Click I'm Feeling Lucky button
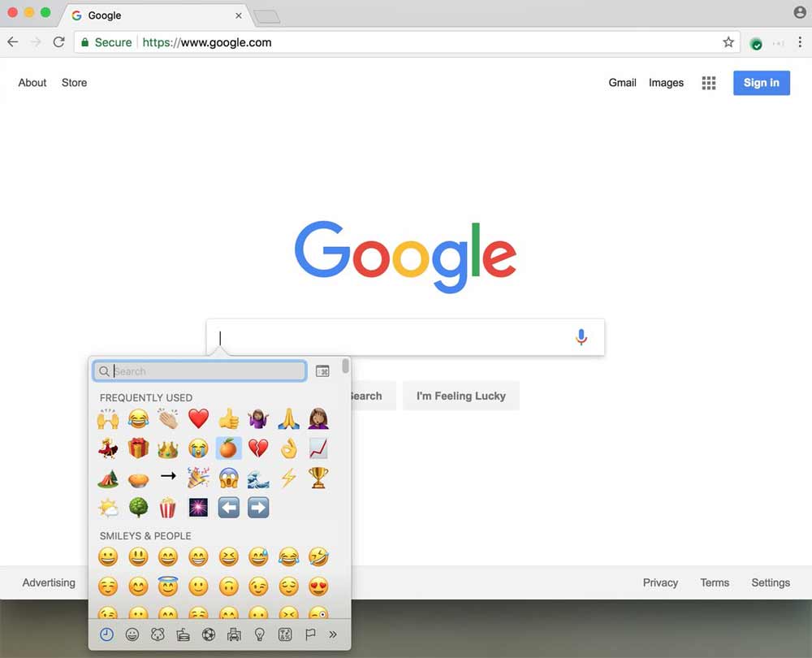The image size is (812, 658). coord(461,396)
